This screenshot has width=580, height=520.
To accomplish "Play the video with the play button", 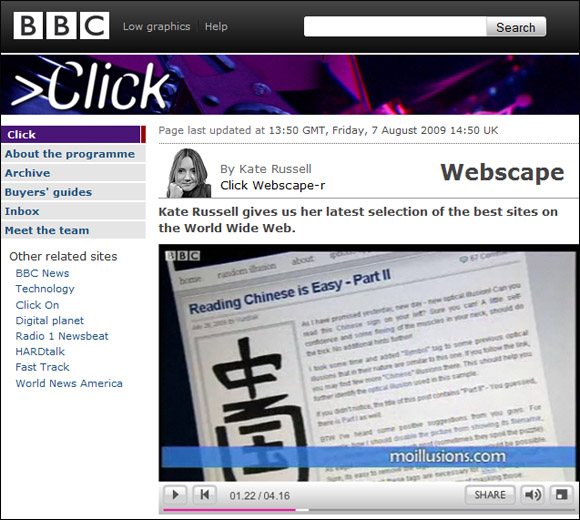I will (175, 494).
